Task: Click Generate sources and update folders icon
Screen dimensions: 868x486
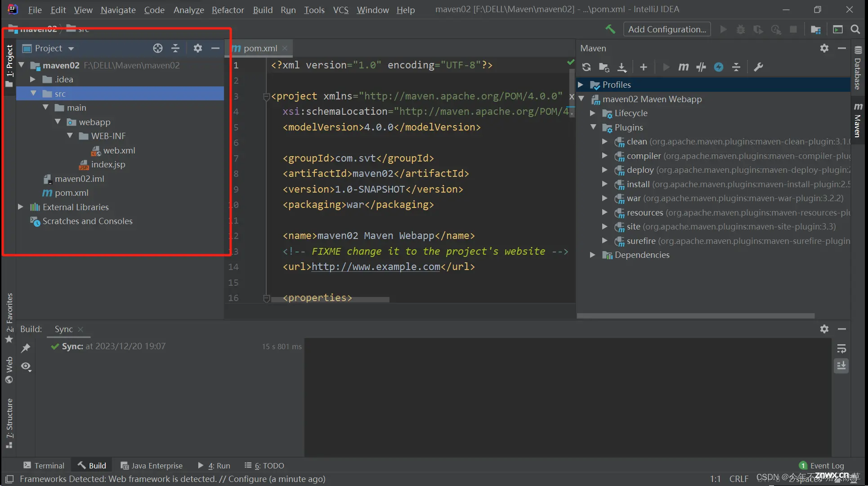Action: [x=604, y=67]
